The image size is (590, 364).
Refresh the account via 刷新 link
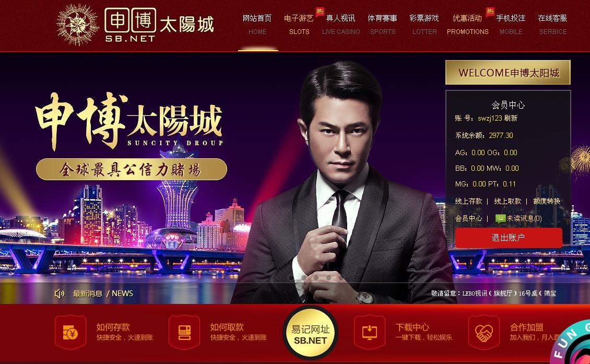pos(511,118)
